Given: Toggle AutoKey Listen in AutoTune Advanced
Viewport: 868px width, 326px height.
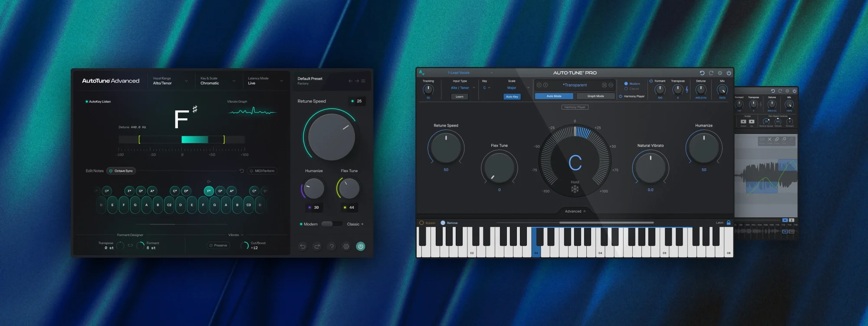Looking at the screenshot, I should (98, 102).
